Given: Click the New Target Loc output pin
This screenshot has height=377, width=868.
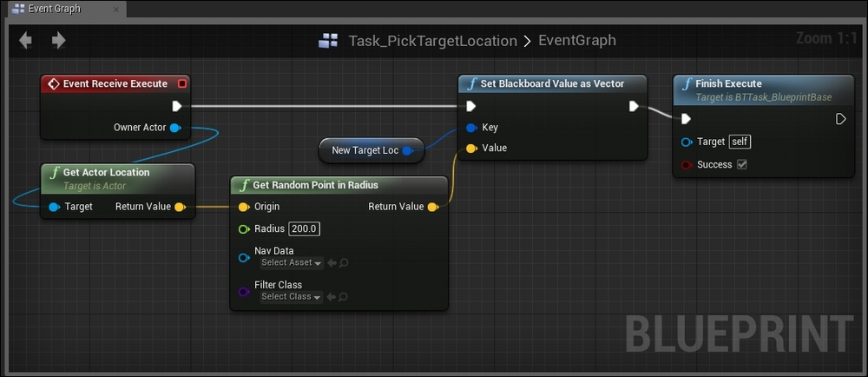Looking at the screenshot, I should [407, 150].
